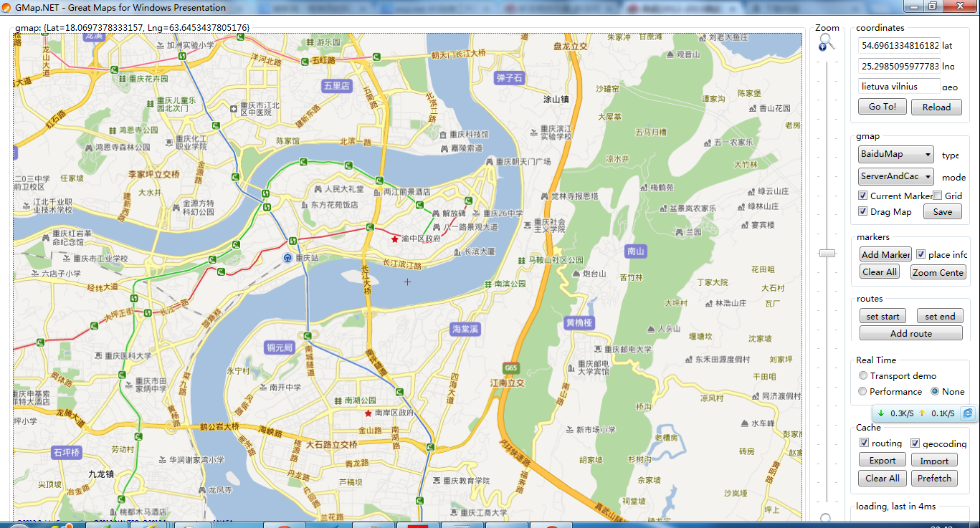Click the red star marker at 南岸区政府
This screenshot has width=980, height=528.
coord(368,413)
